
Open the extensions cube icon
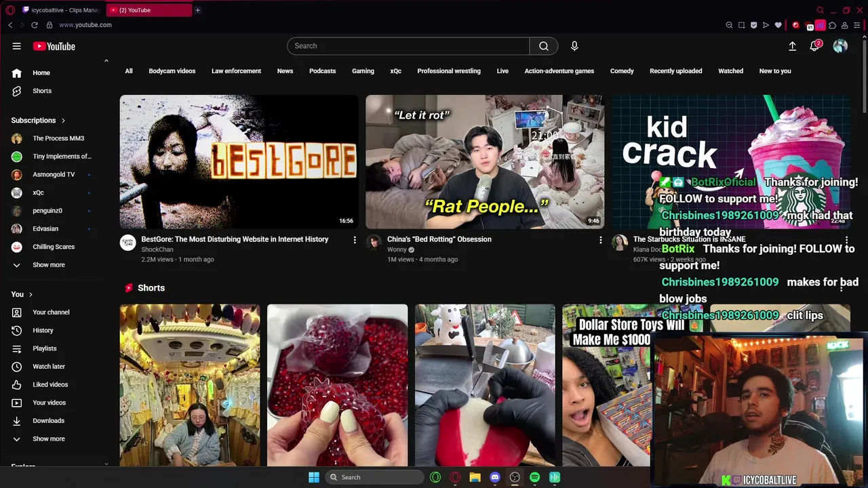coord(833,25)
